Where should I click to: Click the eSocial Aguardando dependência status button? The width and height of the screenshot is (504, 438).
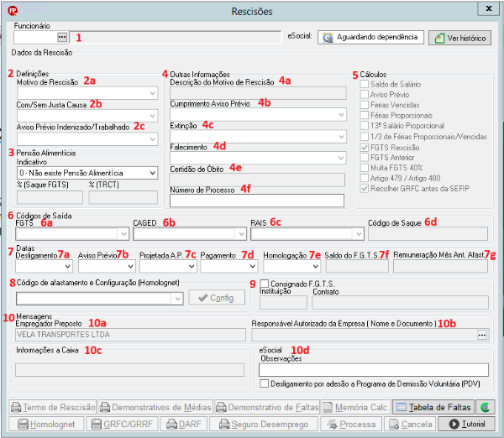click(x=370, y=37)
